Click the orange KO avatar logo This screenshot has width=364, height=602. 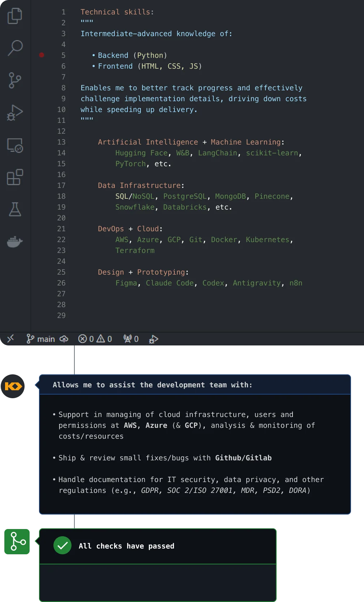coord(13,386)
